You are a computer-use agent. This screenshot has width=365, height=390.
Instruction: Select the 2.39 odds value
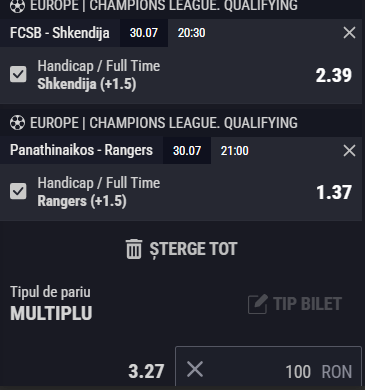pyautogui.click(x=334, y=75)
